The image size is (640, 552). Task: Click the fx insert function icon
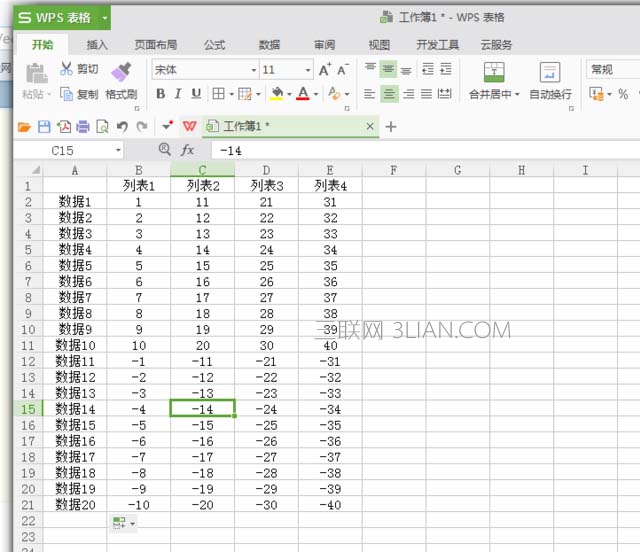187,149
